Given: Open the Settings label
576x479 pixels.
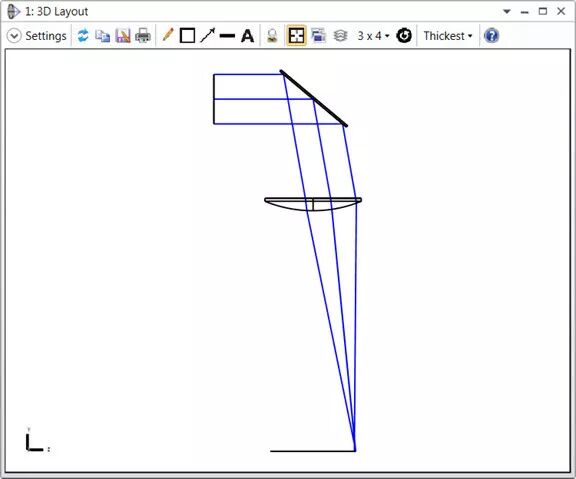Looking at the screenshot, I should [46, 36].
